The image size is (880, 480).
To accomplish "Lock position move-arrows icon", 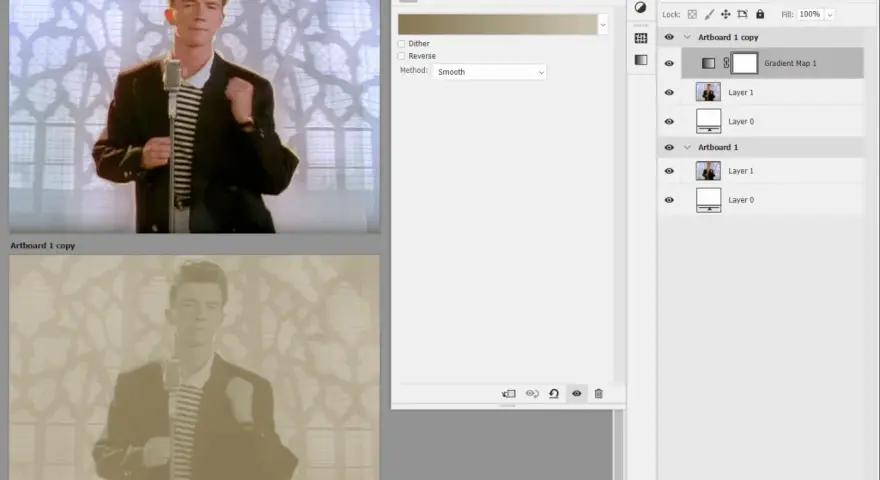I will (726, 15).
